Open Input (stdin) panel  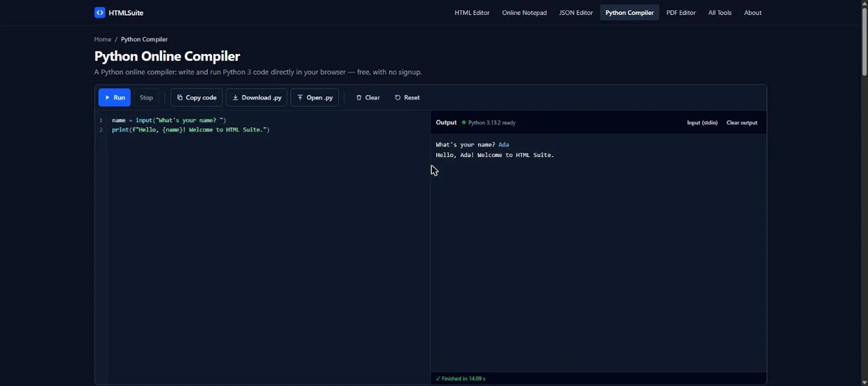click(x=702, y=123)
